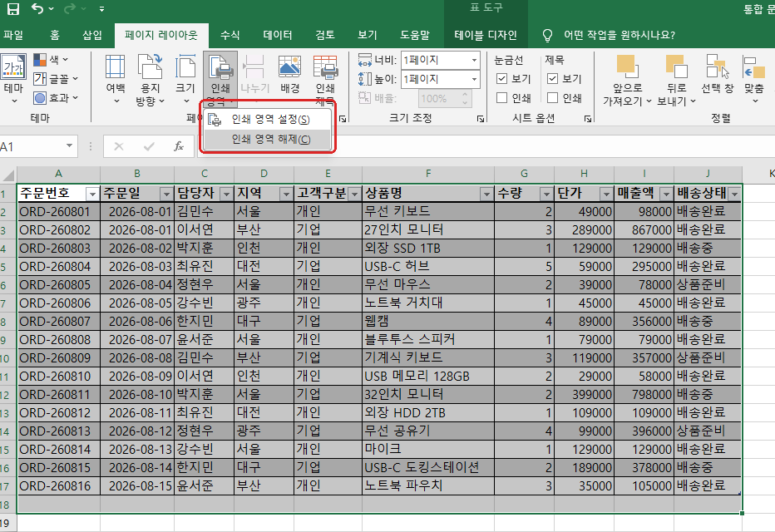Click 'Tell me what you want' search box
775x532 pixels.
[620, 35]
